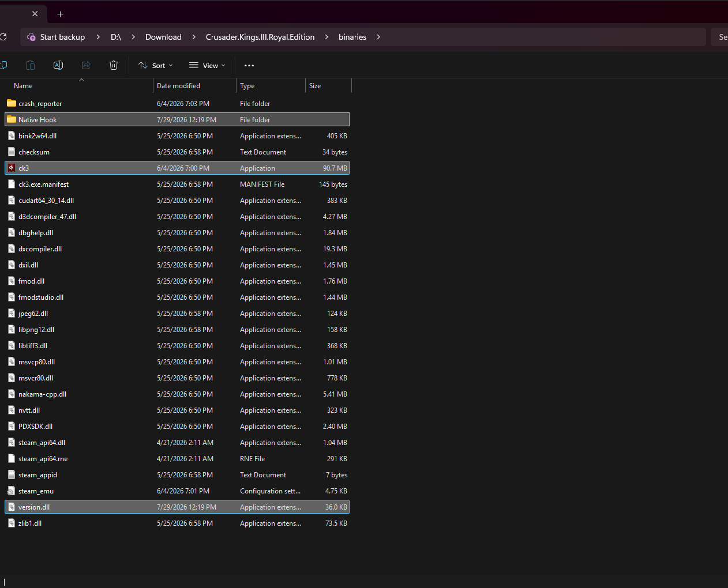Expand the chevron after D:\ in the path
The height and width of the screenshot is (588, 728).
click(133, 37)
